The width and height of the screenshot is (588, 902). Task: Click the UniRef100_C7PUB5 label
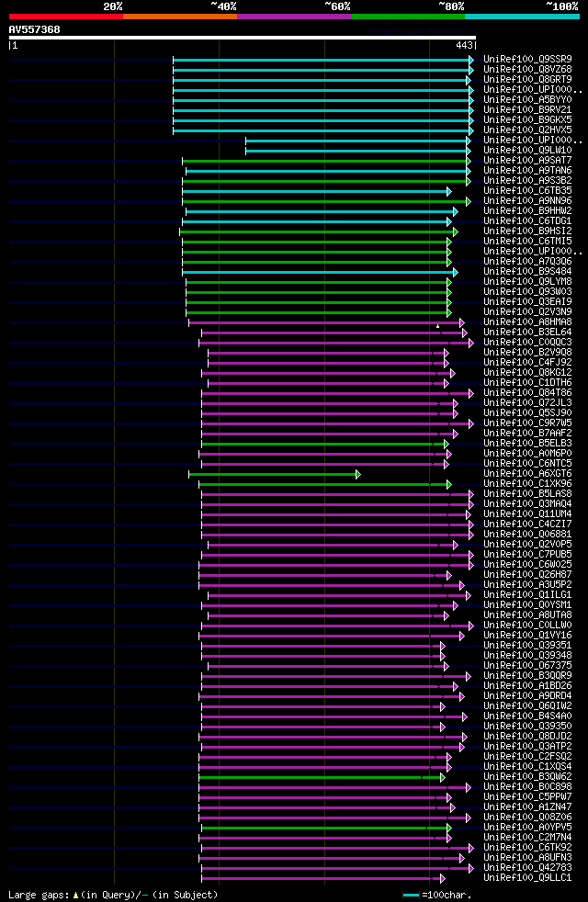tap(527, 555)
